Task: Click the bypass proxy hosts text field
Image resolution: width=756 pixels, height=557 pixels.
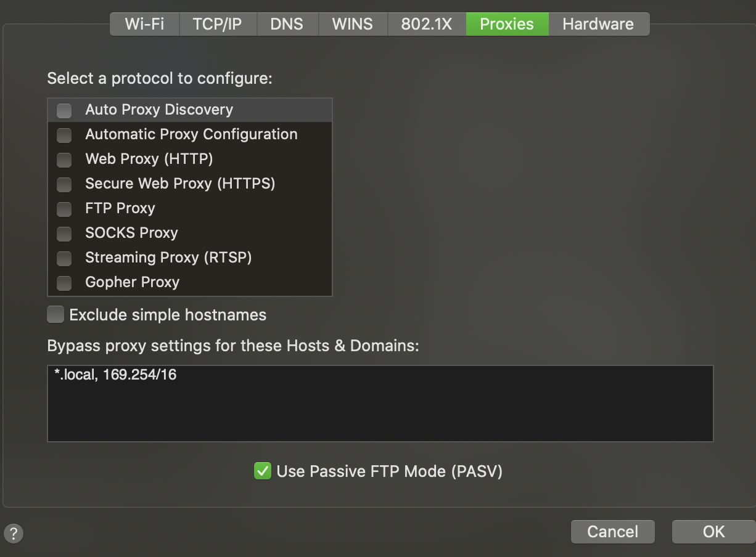Action: tap(380, 404)
